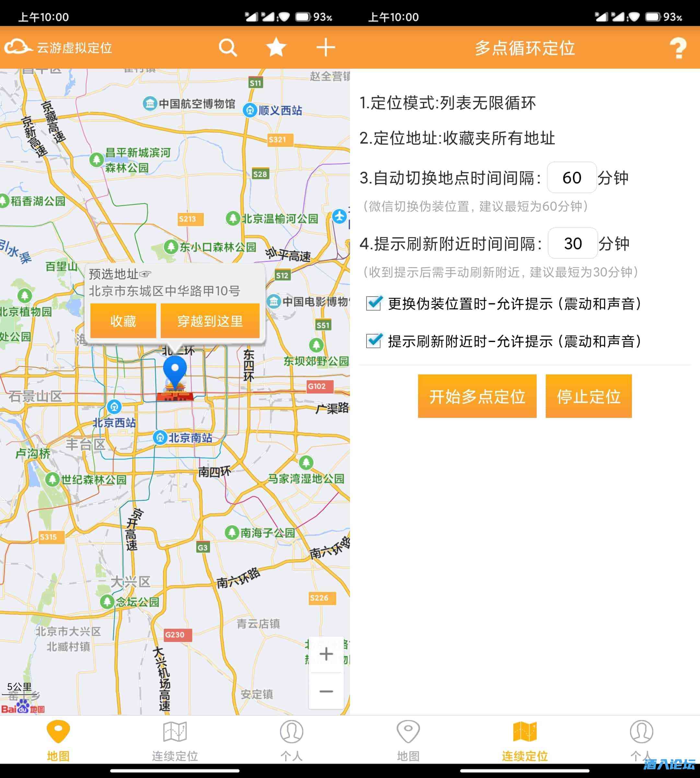Open help with the question mark icon
The image size is (700, 778).
(678, 48)
